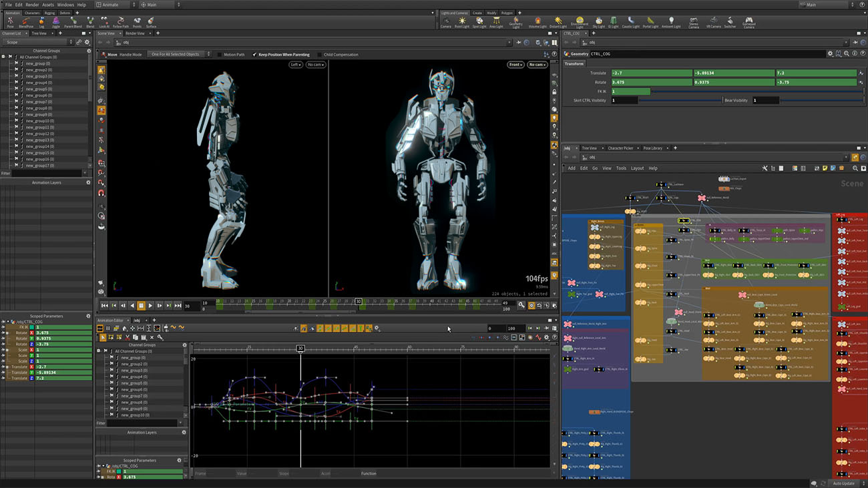Open the Windows menu

(65, 5)
